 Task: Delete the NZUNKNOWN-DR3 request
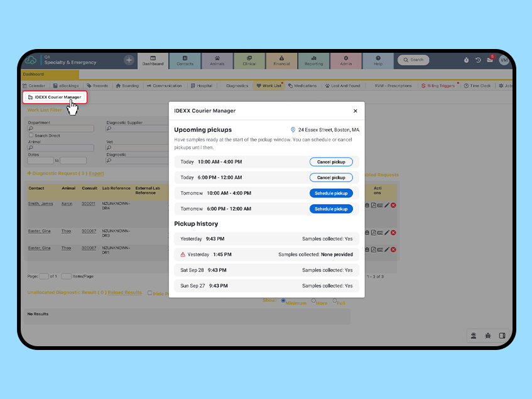click(x=393, y=232)
